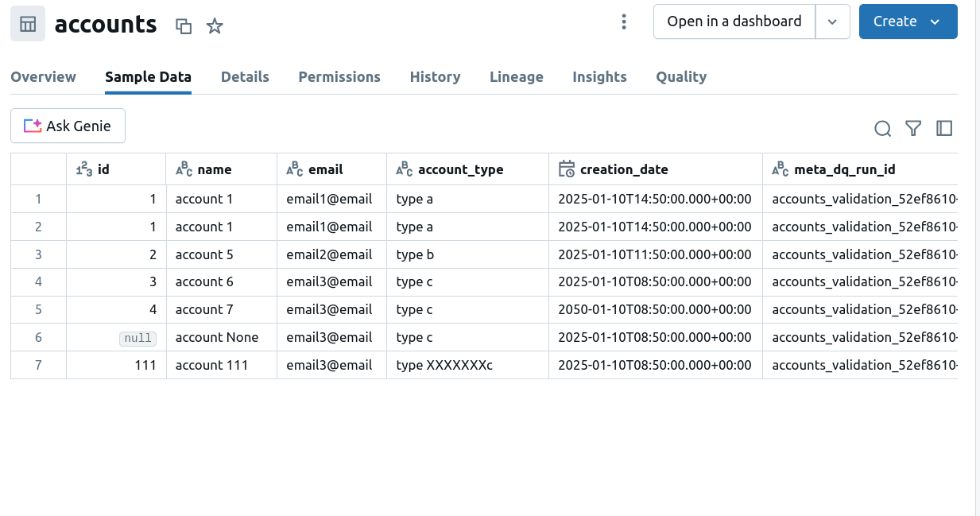Click row number 1
The width and height of the screenshot is (980, 516).
38,199
